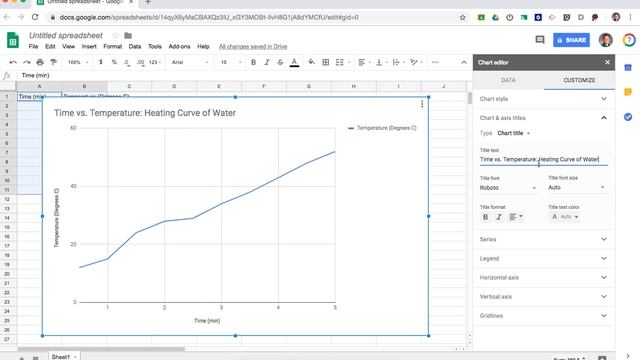Open text rotation options
This screenshot has width=640, height=360.
point(416,62)
